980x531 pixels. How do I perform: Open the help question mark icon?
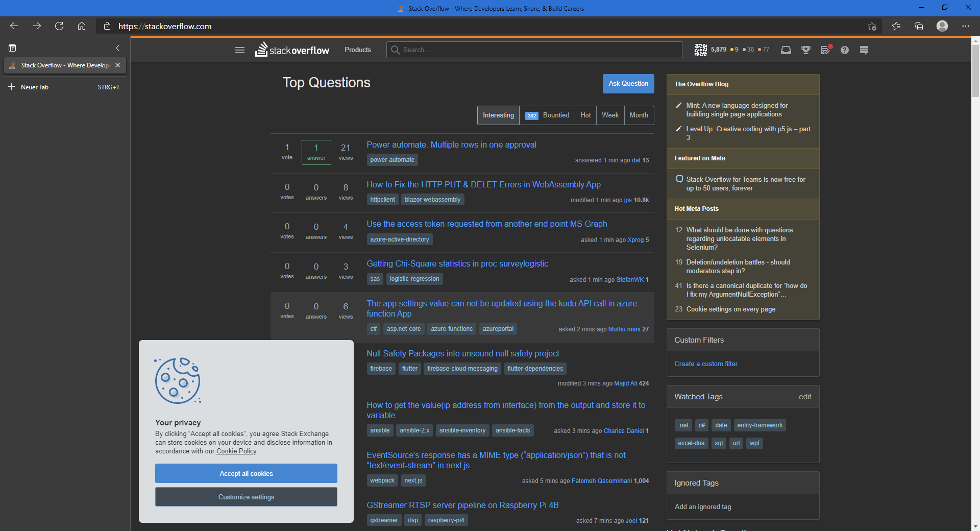coord(845,50)
